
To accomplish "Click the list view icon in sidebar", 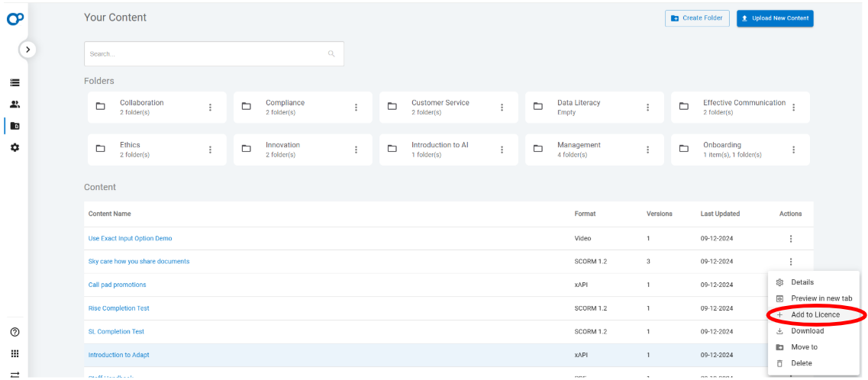I will tap(15, 82).
